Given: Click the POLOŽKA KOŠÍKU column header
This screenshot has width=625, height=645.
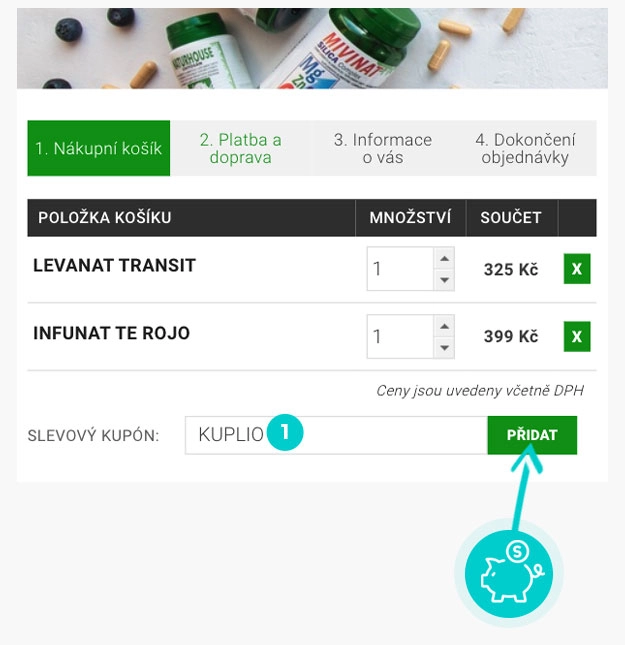Looking at the screenshot, I should click(105, 217).
